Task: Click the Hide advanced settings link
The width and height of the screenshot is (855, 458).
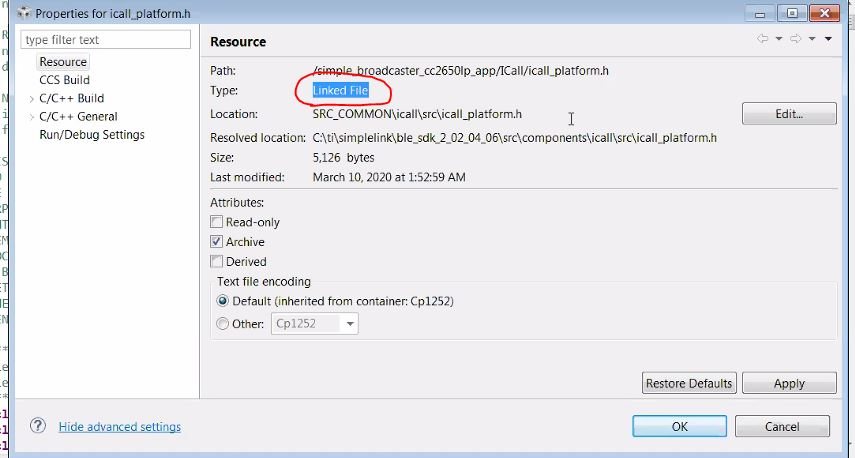Action: [x=120, y=427]
